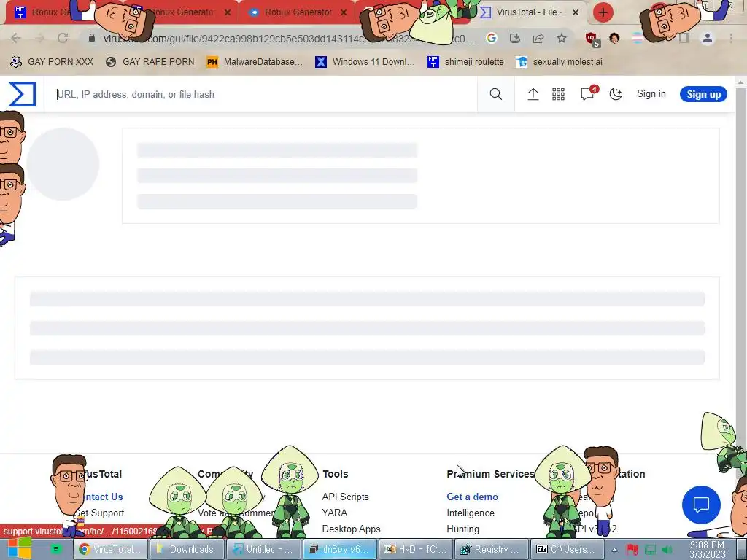Screen dimensions: 747x560
Task: Switch to the HxD taskbar window
Action: [x=416, y=550]
